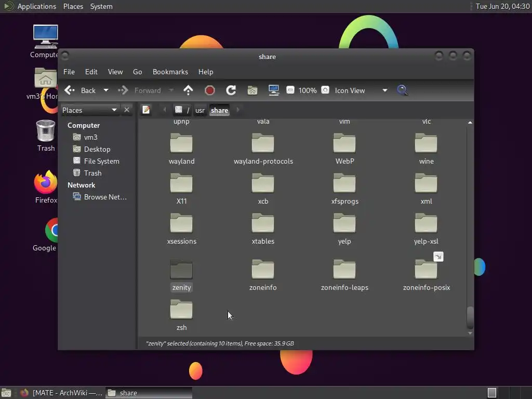Select Browse Network in the sidebar
Image resolution: width=532 pixels, height=399 pixels.
100,197
